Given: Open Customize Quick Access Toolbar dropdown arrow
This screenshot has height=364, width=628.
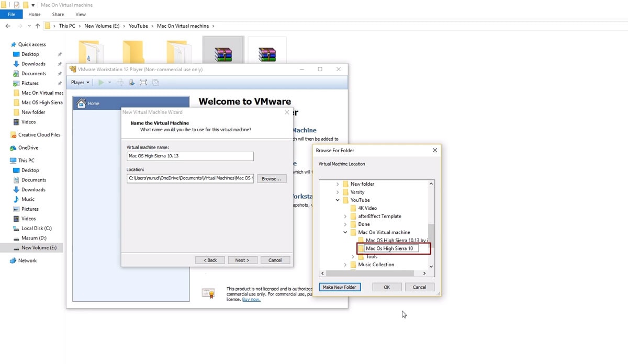Looking at the screenshot, I should click(x=33, y=5).
